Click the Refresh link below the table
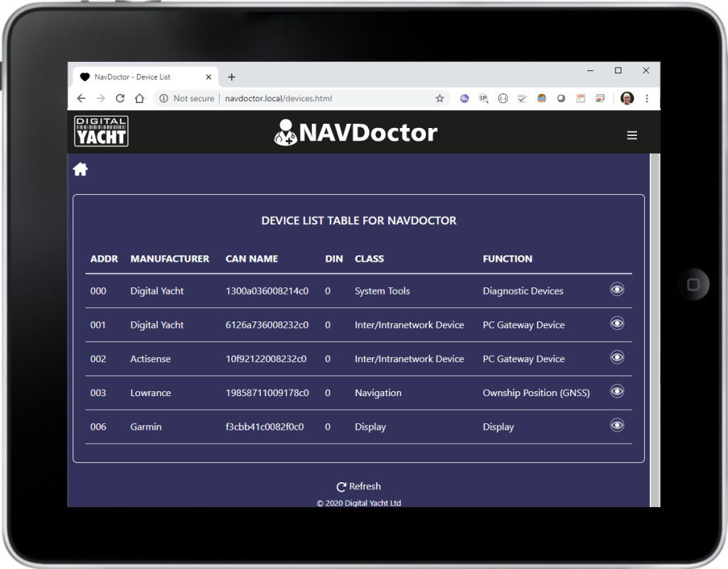The width and height of the screenshot is (728, 569). 358,486
